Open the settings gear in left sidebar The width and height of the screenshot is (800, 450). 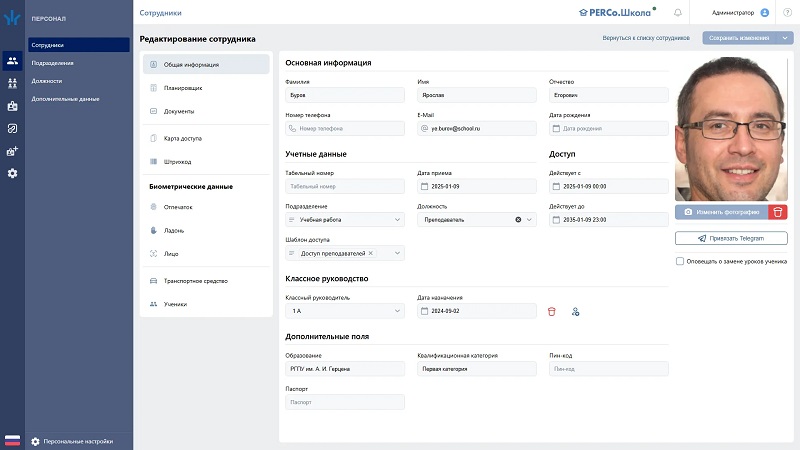click(12, 173)
